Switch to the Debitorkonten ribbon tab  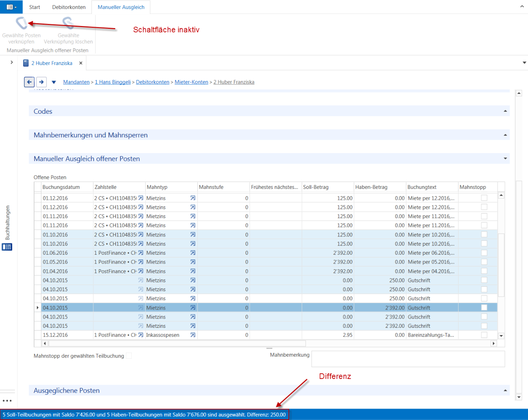(69, 7)
